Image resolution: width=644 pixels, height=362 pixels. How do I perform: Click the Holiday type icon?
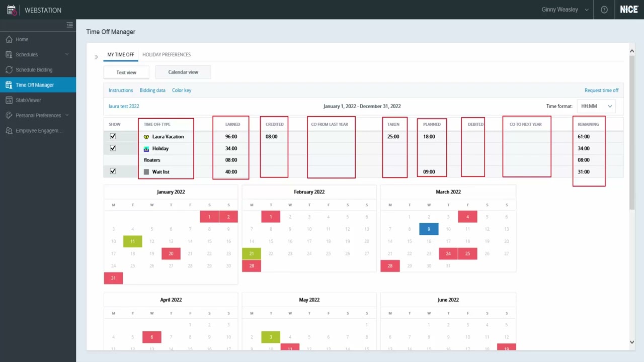(146, 149)
